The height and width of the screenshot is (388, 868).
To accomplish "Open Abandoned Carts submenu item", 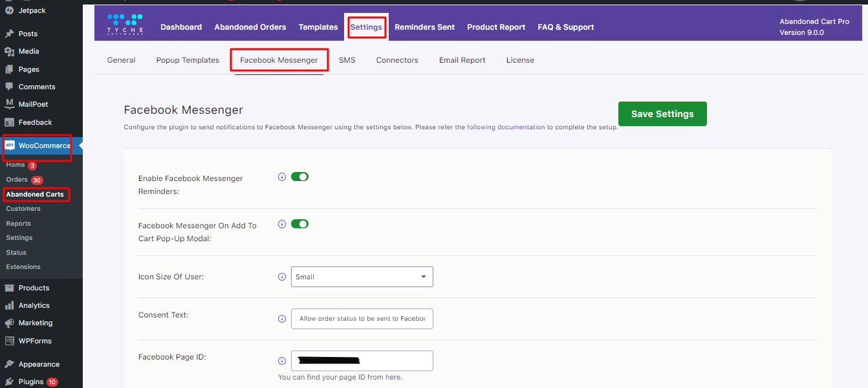I will pos(35,194).
